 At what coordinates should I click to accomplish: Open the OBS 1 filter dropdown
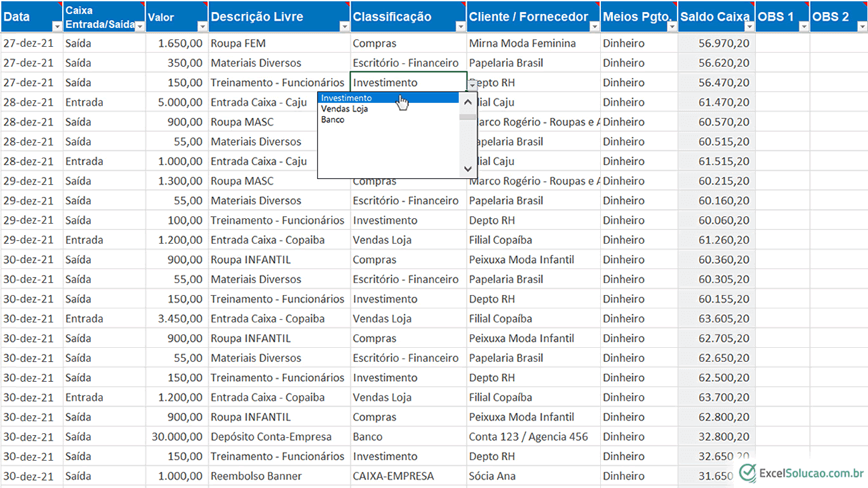tap(803, 27)
